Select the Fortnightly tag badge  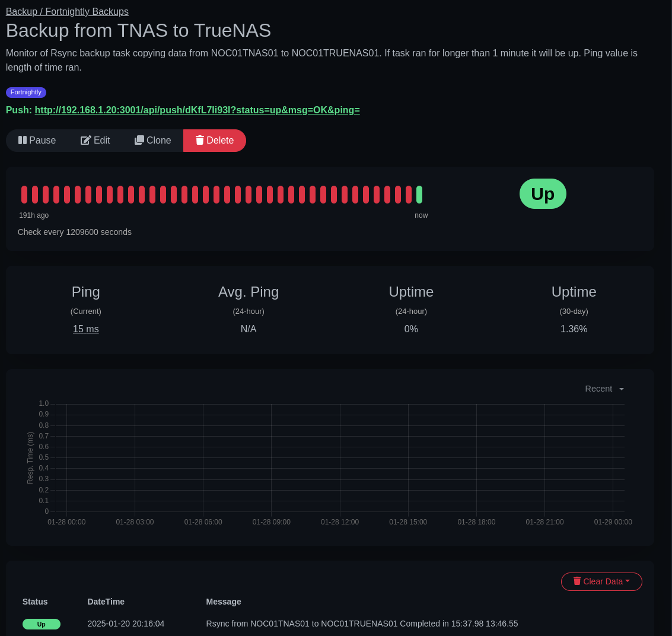click(x=26, y=93)
